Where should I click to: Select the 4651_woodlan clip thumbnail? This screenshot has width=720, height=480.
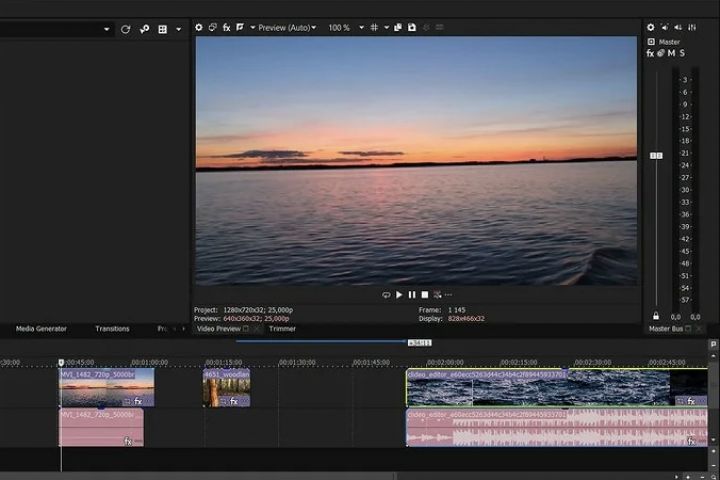226,388
